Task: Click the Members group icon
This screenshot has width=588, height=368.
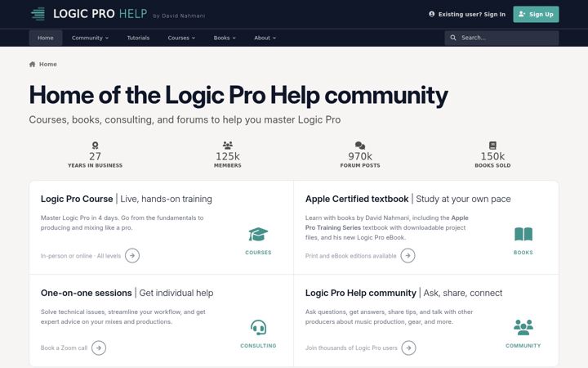Action: (x=228, y=145)
